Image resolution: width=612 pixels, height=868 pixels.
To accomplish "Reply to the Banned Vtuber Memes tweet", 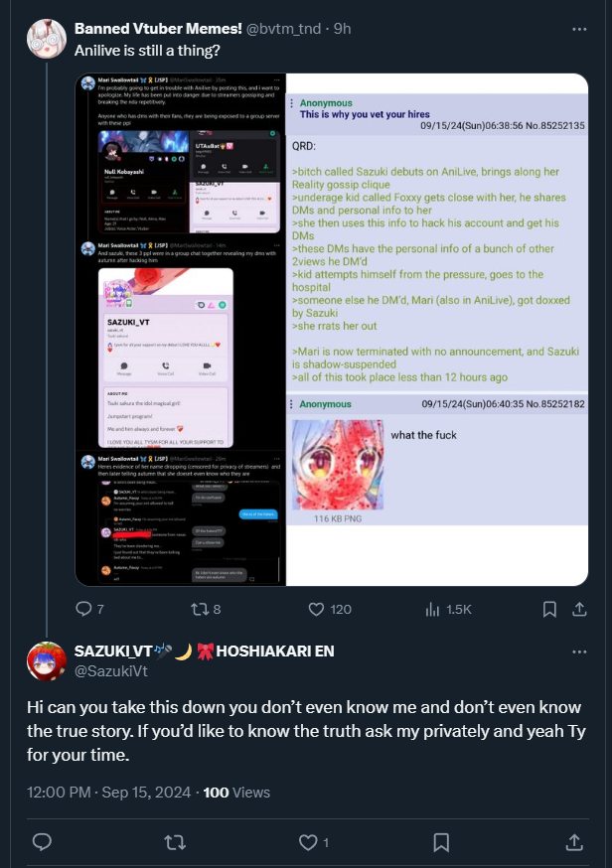I will (89, 609).
